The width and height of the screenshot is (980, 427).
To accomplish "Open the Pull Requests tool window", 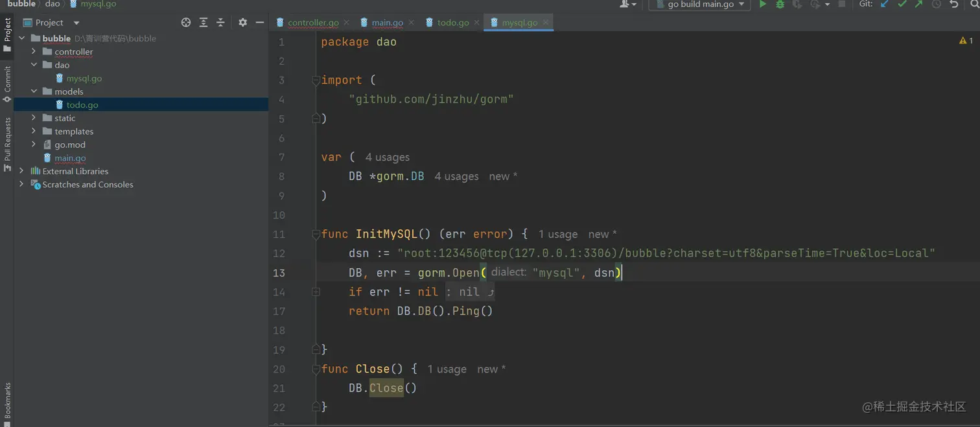I will pos(7,144).
